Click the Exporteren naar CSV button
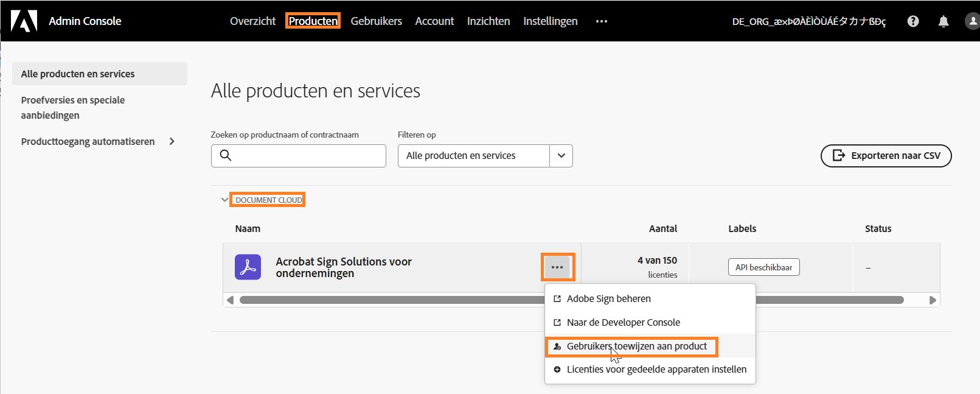The width and height of the screenshot is (980, 394). 886,156
